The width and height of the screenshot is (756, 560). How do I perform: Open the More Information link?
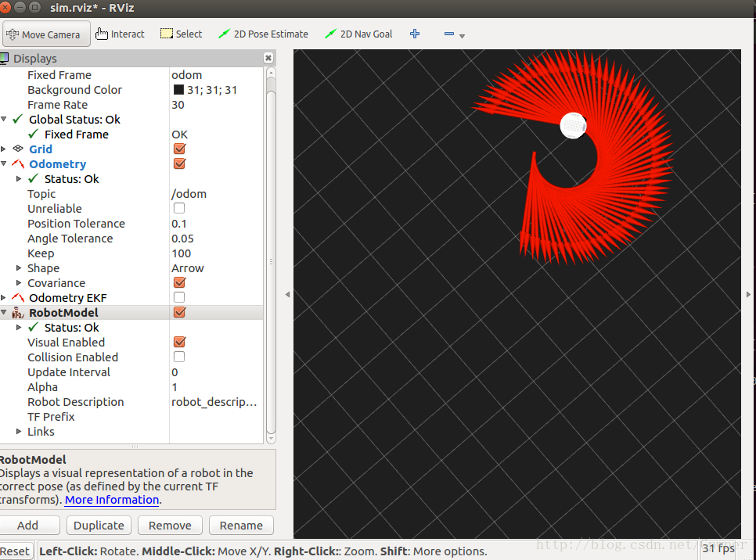(112, 500)
